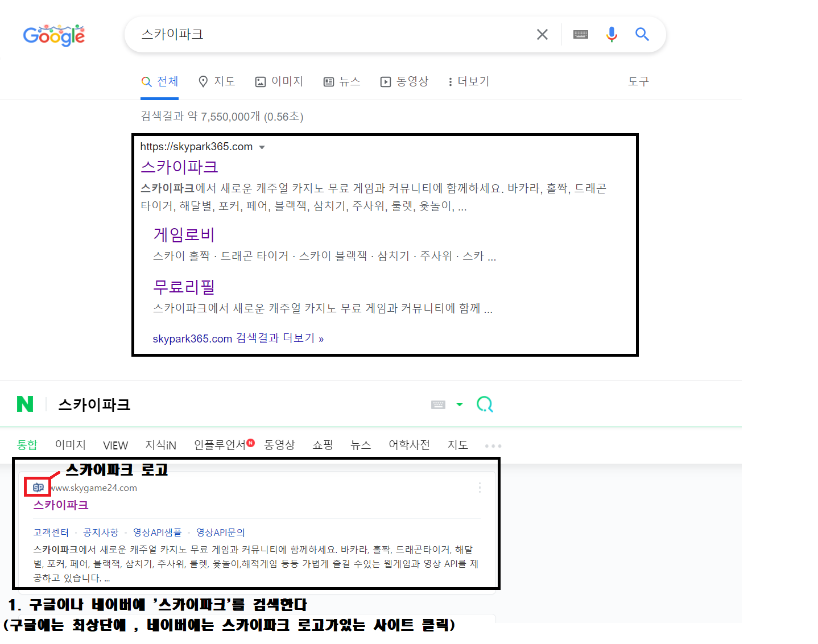The width and height of the screenshot is (818, 644).
Task: Select Naver 통합 tab
Action: [27, 445]
